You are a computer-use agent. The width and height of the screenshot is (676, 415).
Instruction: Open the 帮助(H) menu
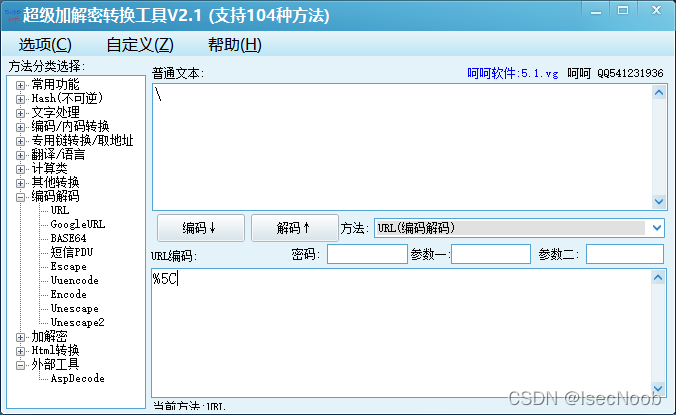coord(235,45)
